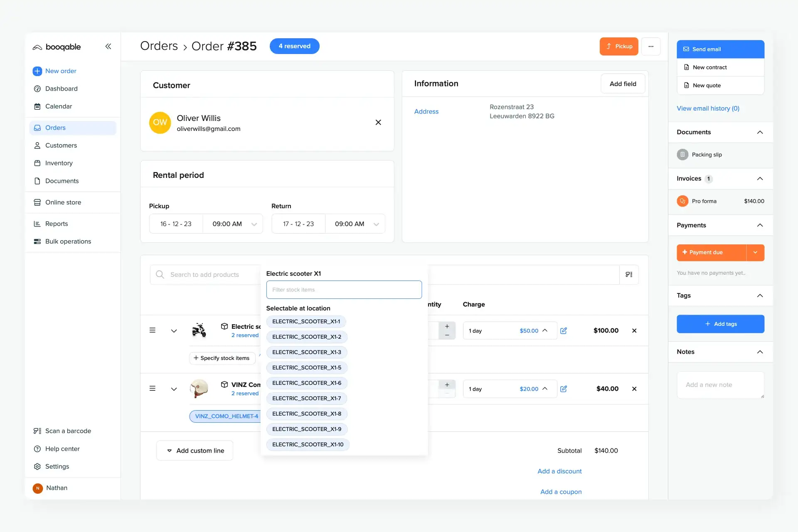Viewport: 798px width, 532px height.
Task: Click edit pencil icon for Electric scooter charge
Action: (564, 331)
